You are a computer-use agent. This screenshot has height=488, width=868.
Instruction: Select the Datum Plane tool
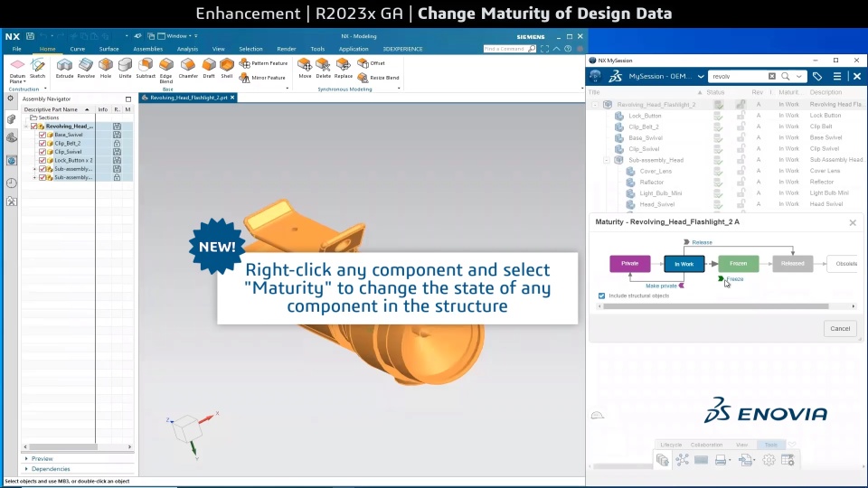tap(17, 69)
